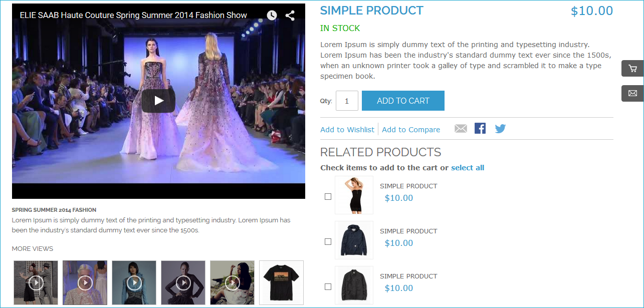Open the navy hoodie related product image
Screen dimensions: 644x308
tap(354, 240)
